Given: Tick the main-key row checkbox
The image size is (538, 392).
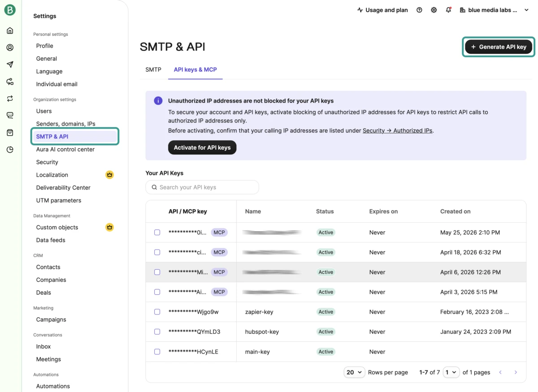Looking at the screenshot, I should point(157,352).
